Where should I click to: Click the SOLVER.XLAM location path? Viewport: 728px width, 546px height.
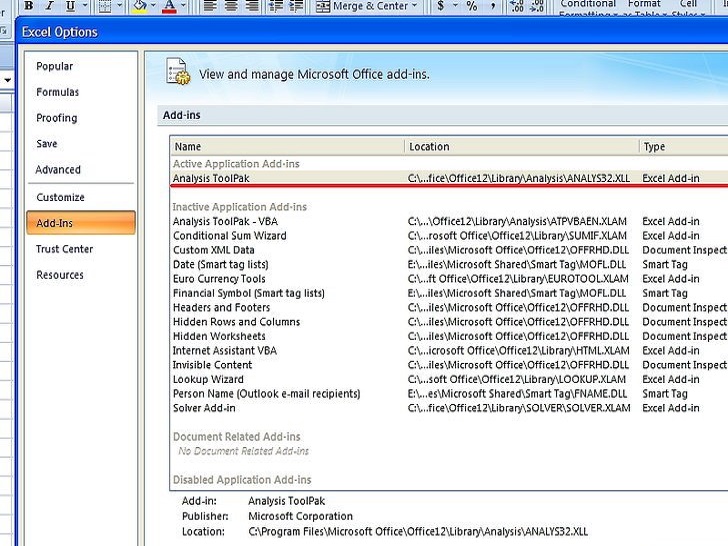click(x=519, y=408)
